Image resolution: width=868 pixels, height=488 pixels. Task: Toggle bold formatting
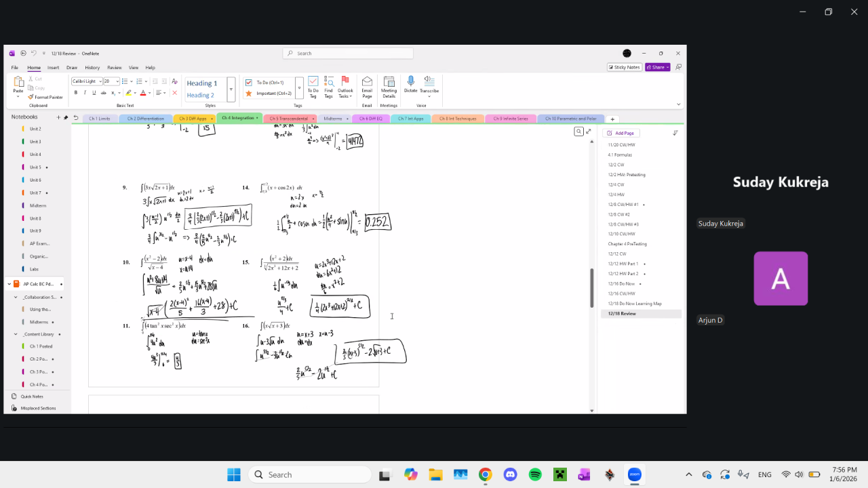75,93
